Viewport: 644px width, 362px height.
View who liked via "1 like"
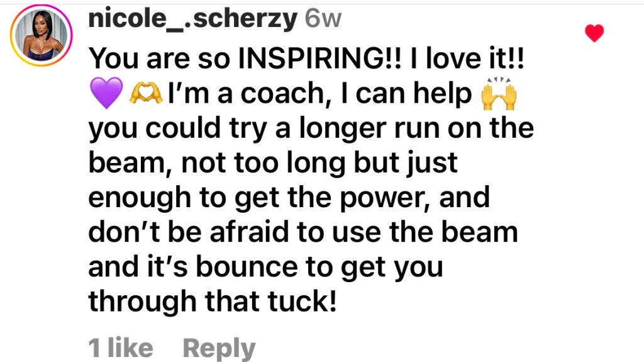(x=121, y=348)
